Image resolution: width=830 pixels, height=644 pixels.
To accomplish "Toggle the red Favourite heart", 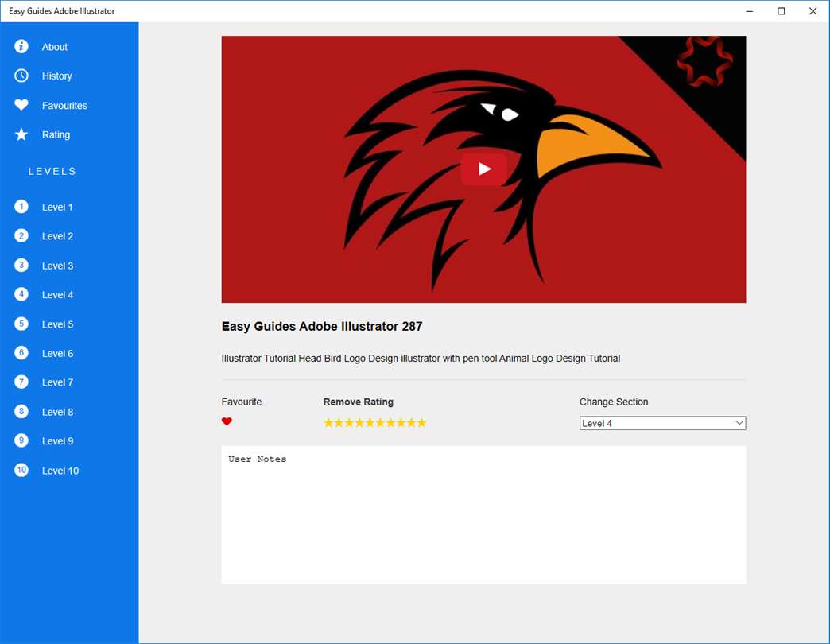I will (x=227, y=421).
